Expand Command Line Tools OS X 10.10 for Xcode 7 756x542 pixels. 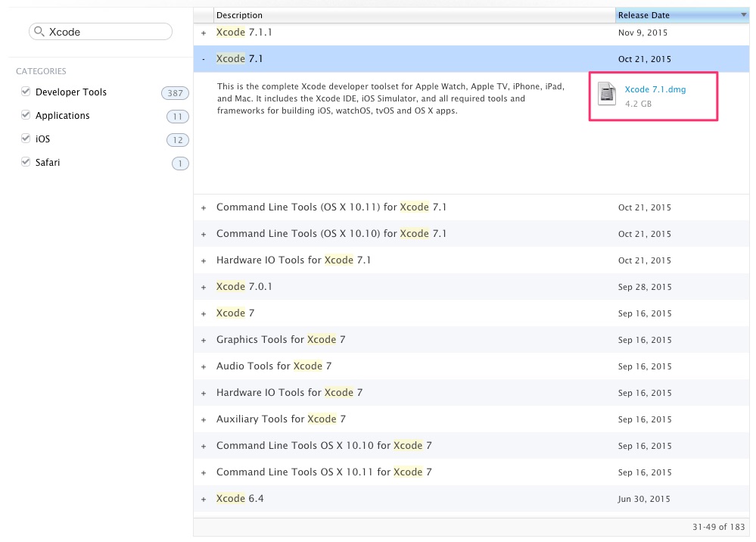204,447
